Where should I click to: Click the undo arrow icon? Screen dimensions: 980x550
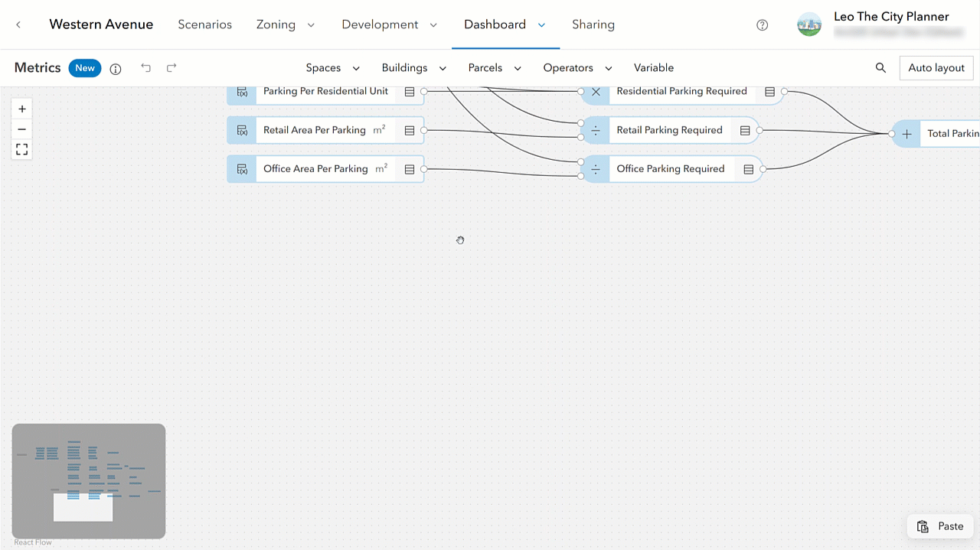pyautogui.click(x=145, y=68)
